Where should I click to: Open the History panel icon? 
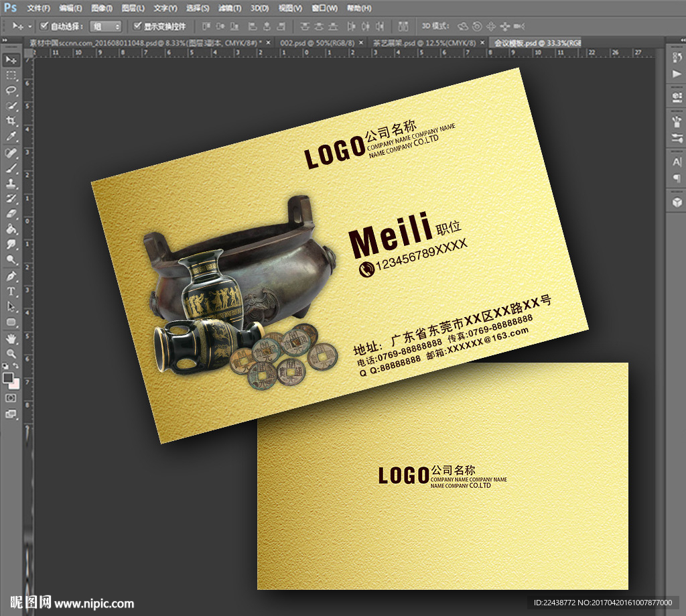point(677,58)
